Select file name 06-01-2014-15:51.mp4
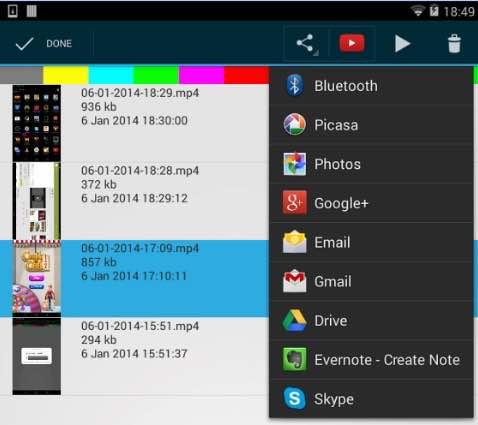The image size is (478, 425). tap(140, 326)
